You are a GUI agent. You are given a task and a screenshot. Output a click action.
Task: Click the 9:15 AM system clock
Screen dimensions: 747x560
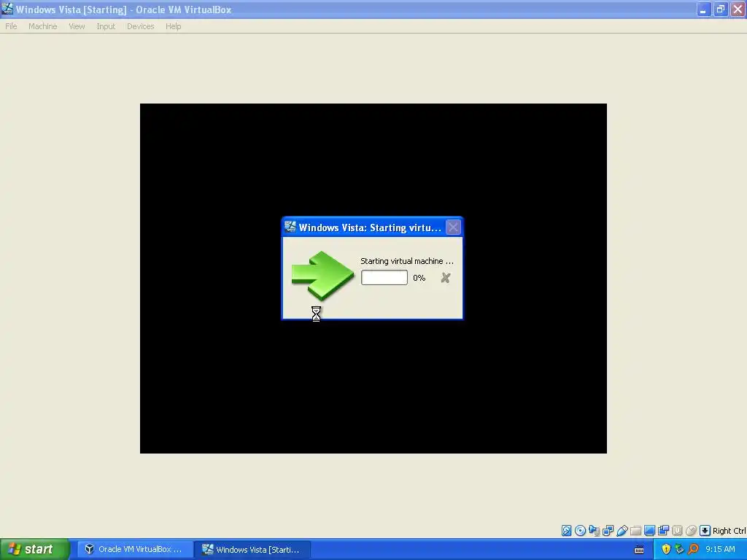click(720, 549)
